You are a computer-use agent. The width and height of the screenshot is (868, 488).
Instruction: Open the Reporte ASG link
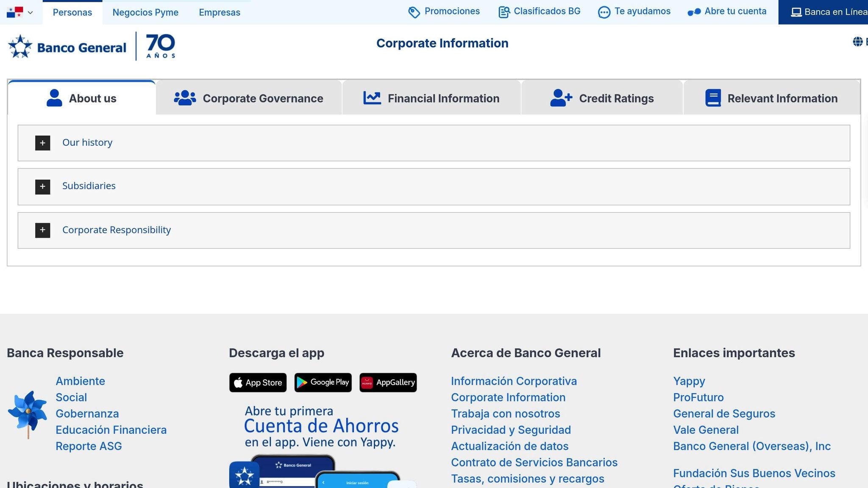point(89,446)
